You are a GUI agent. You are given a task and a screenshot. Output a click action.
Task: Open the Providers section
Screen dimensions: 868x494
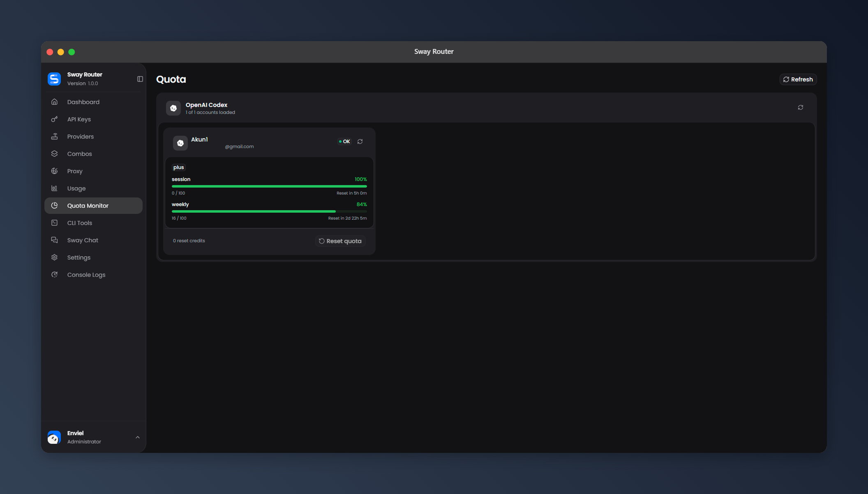[x=93, y=137]
